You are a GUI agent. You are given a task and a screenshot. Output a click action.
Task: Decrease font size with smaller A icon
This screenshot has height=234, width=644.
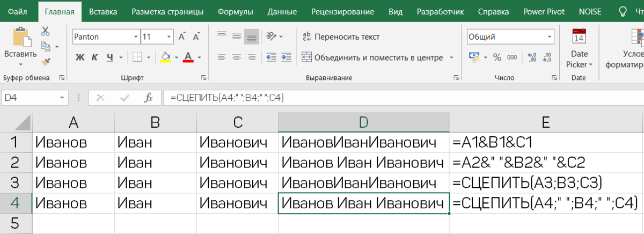pyautogui.click(x=196, y=37)
